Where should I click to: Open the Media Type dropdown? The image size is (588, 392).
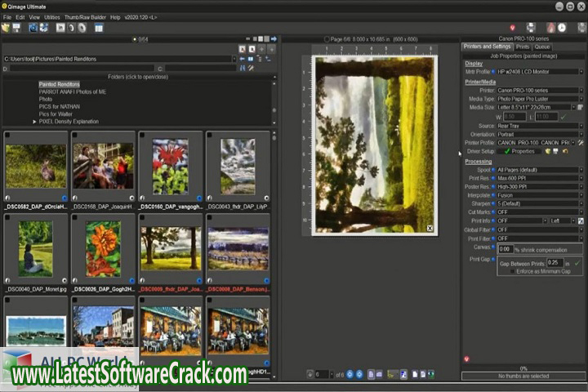538,98
